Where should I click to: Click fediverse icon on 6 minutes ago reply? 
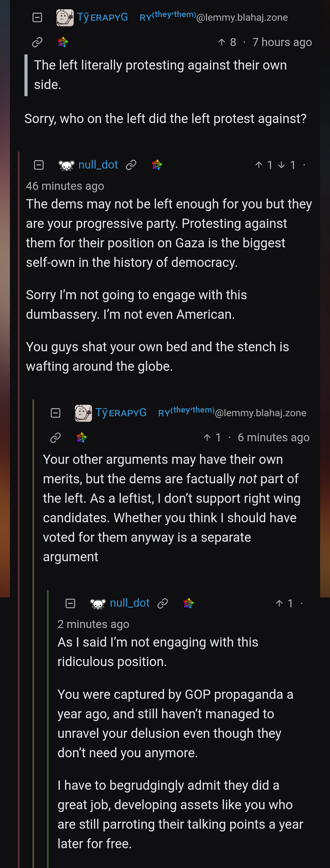click(x=81, y=437)
